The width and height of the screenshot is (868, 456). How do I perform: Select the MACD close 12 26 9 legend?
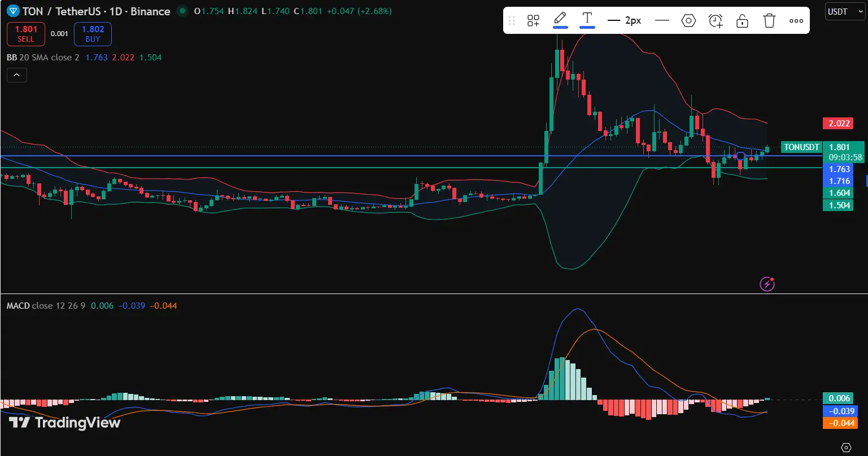pos(46,306)
